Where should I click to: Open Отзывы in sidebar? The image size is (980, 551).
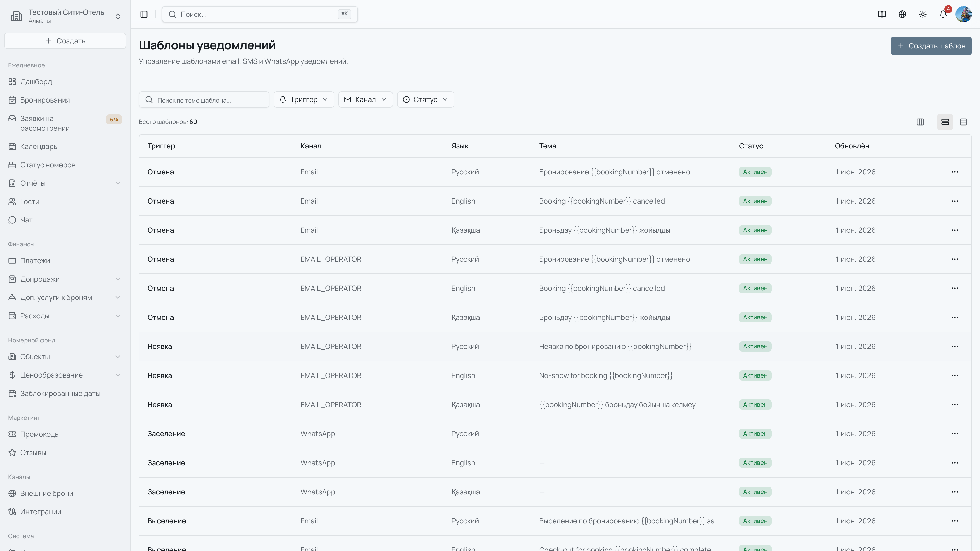pyautogui.click(x=65, y=453)
